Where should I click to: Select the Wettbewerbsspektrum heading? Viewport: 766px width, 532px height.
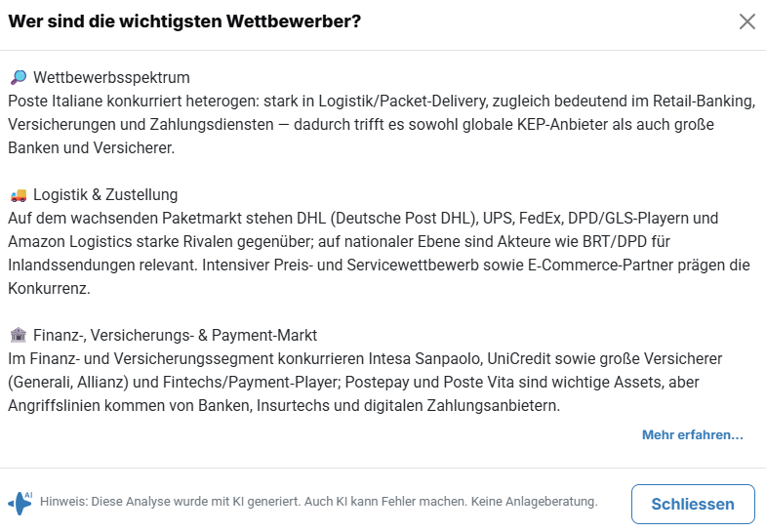pyautogui.click(x=111, y=77)
